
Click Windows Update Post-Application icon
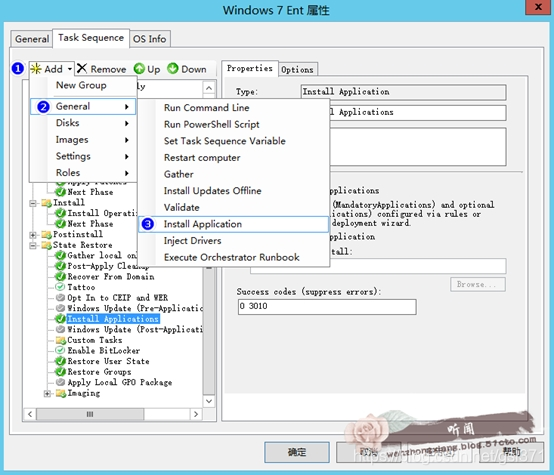tap(60, 329)
